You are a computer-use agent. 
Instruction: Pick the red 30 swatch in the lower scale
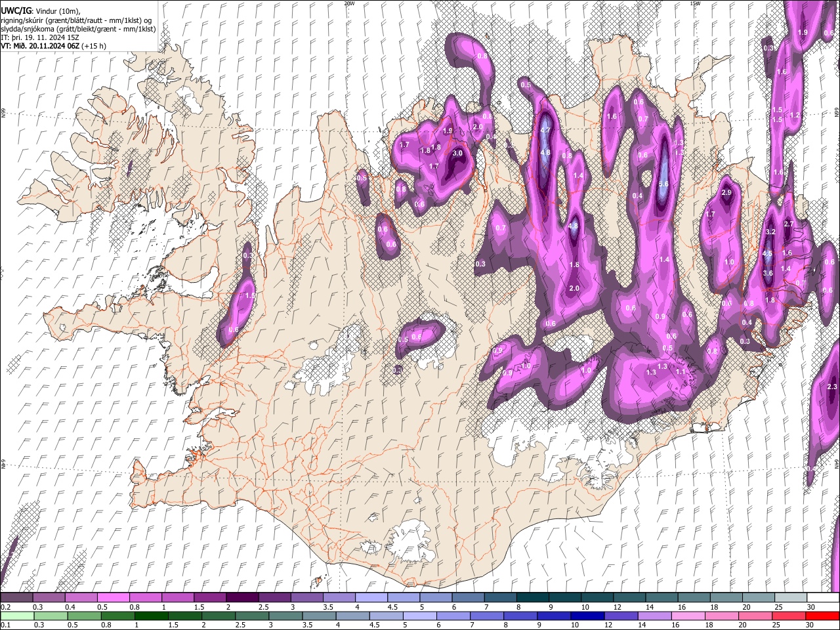click(x=823, y=616)
